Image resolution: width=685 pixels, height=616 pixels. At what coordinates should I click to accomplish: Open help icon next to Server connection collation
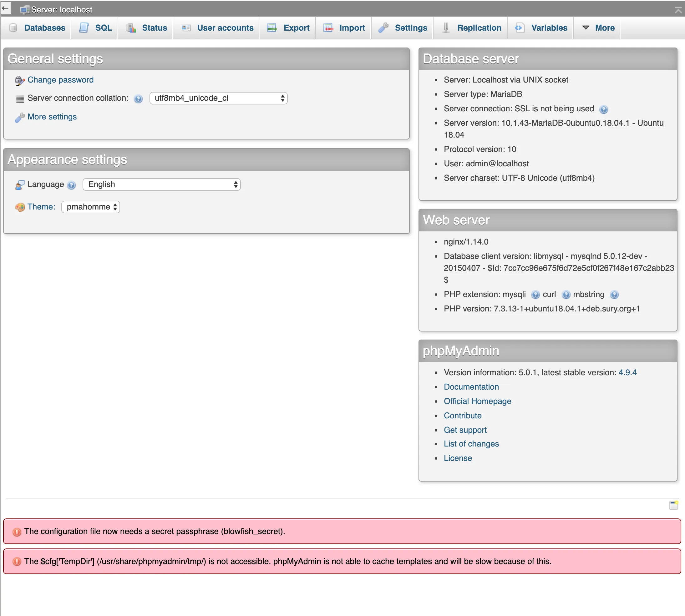coord(138,99)
